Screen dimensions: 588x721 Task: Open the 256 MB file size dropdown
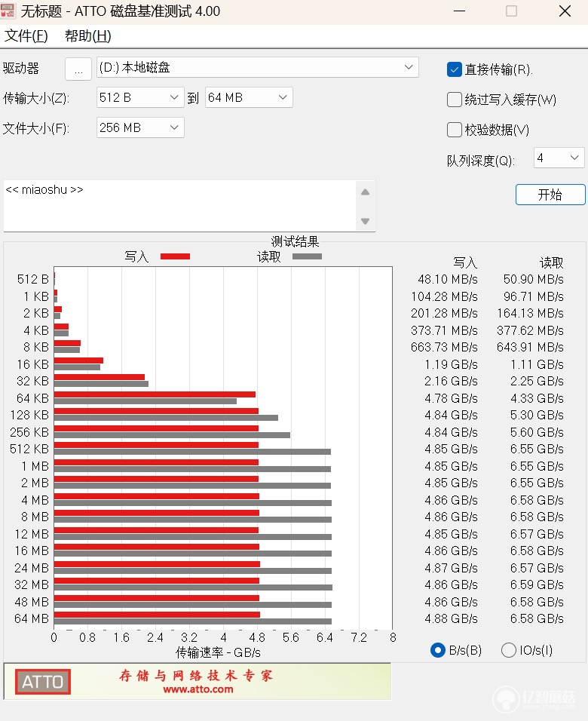coord(140,127)
